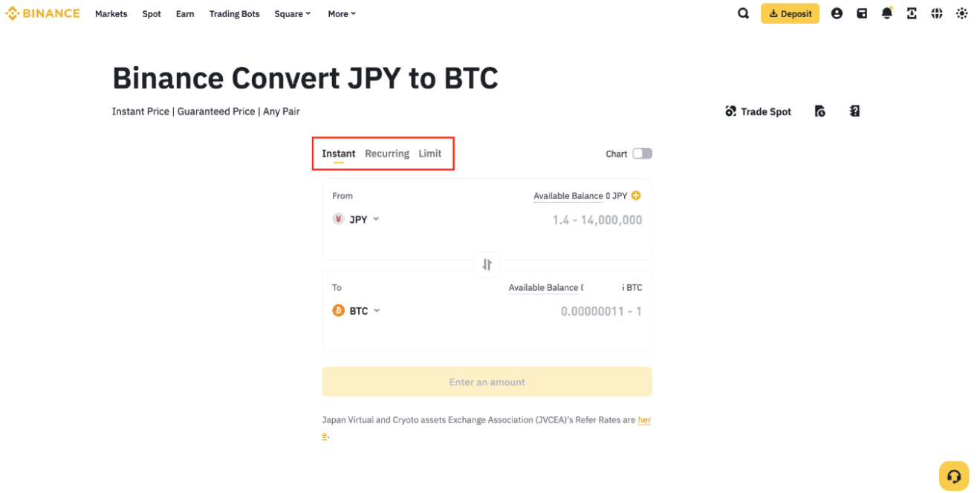
Task: Open the language globe icon
Action: 937,13
